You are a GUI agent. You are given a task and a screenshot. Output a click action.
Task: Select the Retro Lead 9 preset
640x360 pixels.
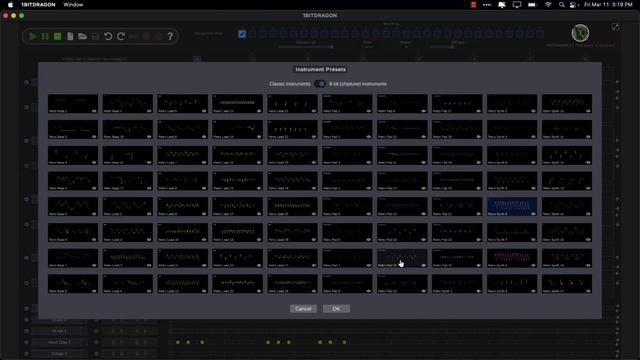click(x=182, y=207)
